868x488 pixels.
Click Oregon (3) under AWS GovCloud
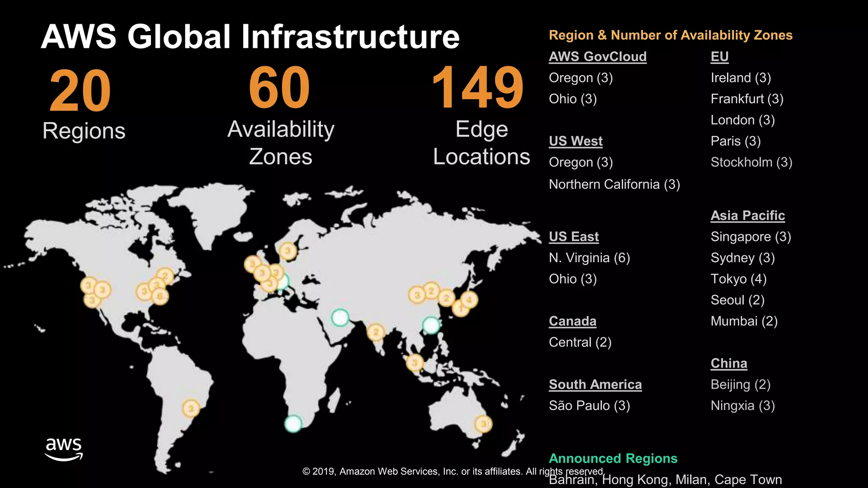pos(581,78)
